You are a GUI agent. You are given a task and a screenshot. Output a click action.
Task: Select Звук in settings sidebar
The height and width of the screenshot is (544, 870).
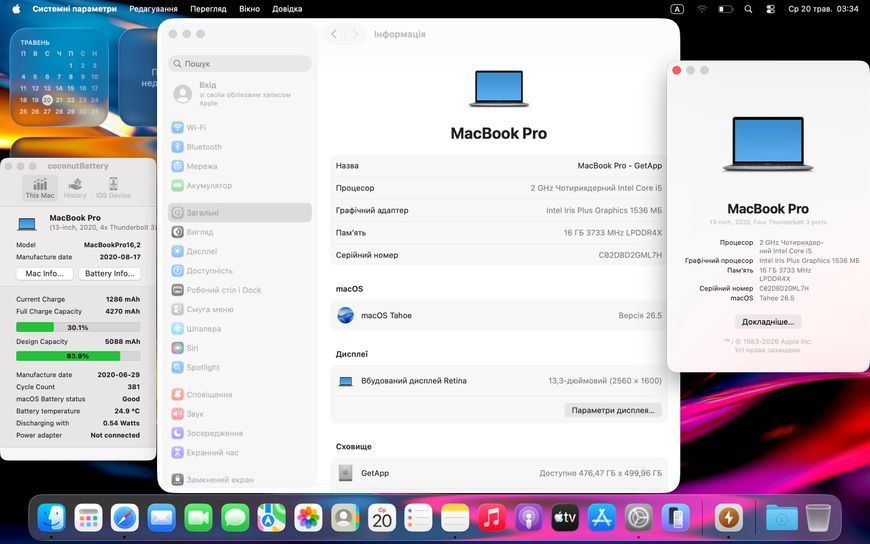(240, 414)
